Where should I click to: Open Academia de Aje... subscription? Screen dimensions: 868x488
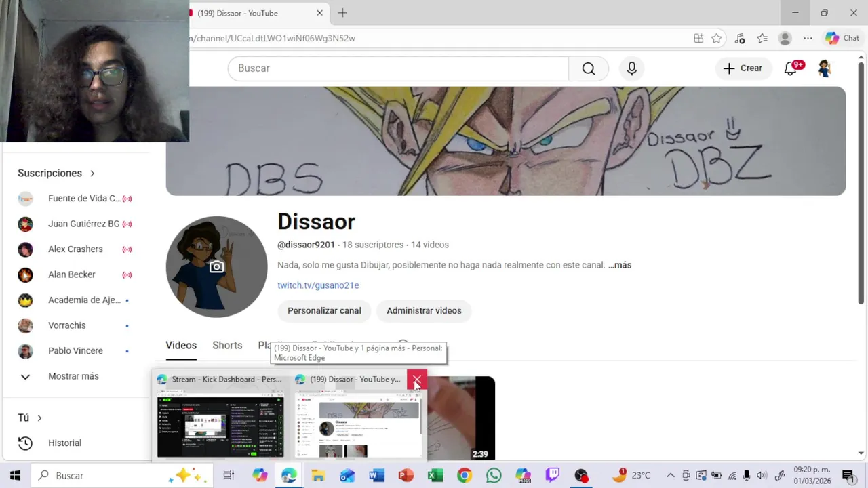click(x=75, y=300)
